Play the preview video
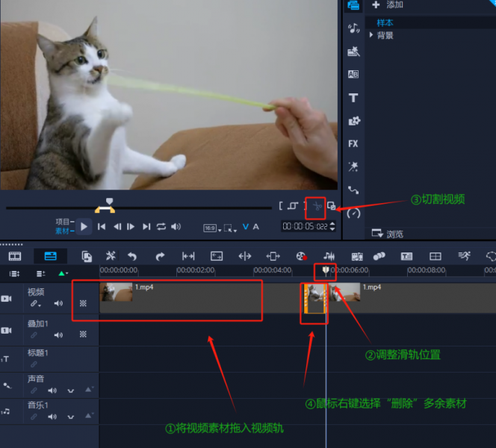This screenshot has width=496, height=448. pos(84,227)
